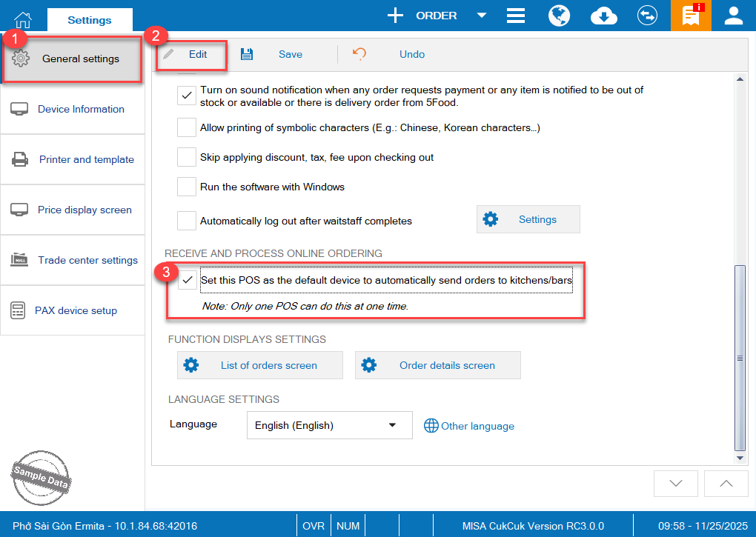Viewport: 756px width, 537px height.
Task: Open the hamburger menu icon
Action: tap(516, 16)
